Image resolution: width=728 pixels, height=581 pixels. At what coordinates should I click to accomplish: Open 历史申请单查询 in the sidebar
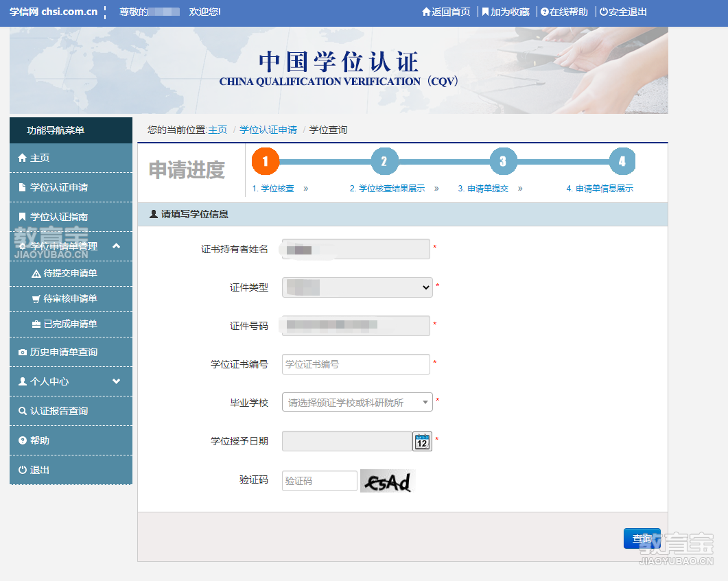click(x=71, y=352)
